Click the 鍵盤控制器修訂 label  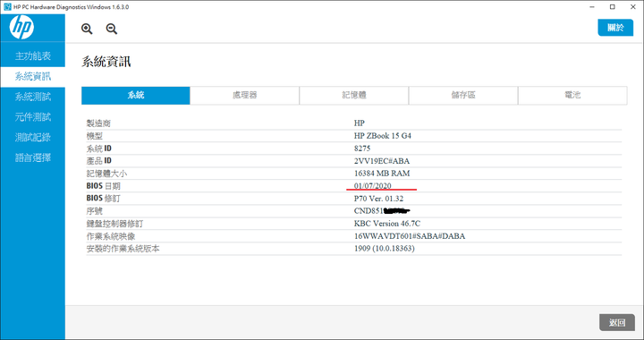tap(114, 224)
